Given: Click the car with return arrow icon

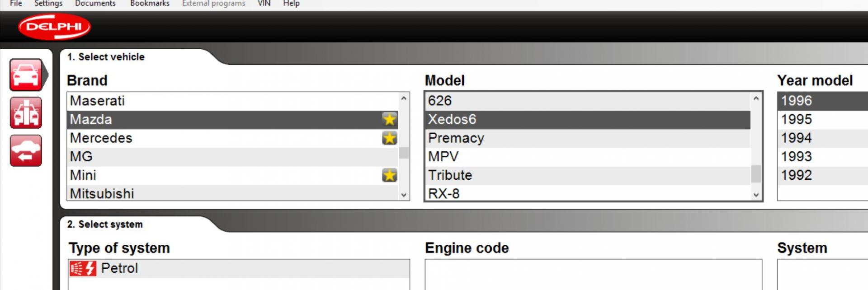Looking at the screenshot, I should (x=26, y=150).
